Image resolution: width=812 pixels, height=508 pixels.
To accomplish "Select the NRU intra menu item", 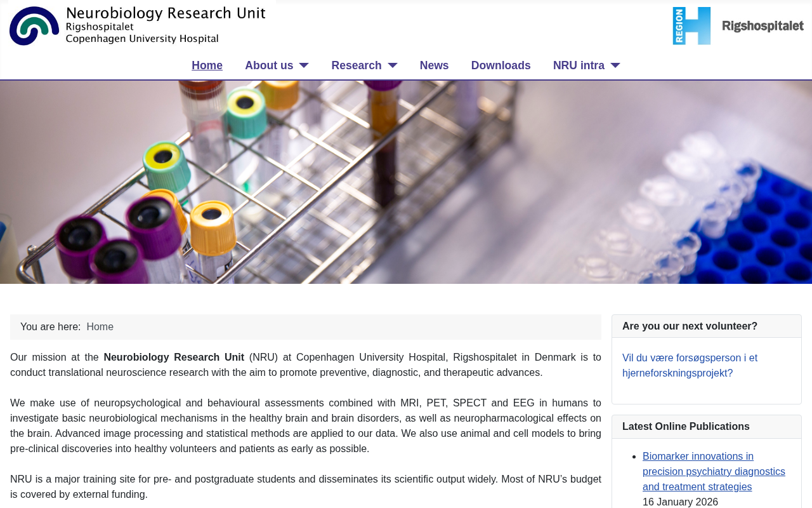I will click(x=579, y=65).
